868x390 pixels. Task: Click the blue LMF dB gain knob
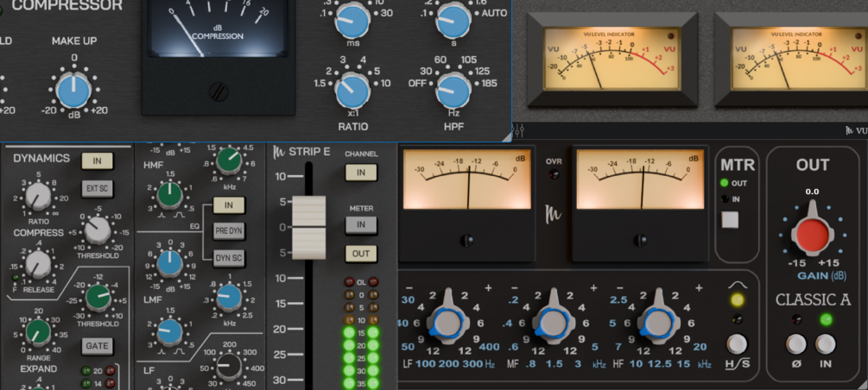click(170, 263)
